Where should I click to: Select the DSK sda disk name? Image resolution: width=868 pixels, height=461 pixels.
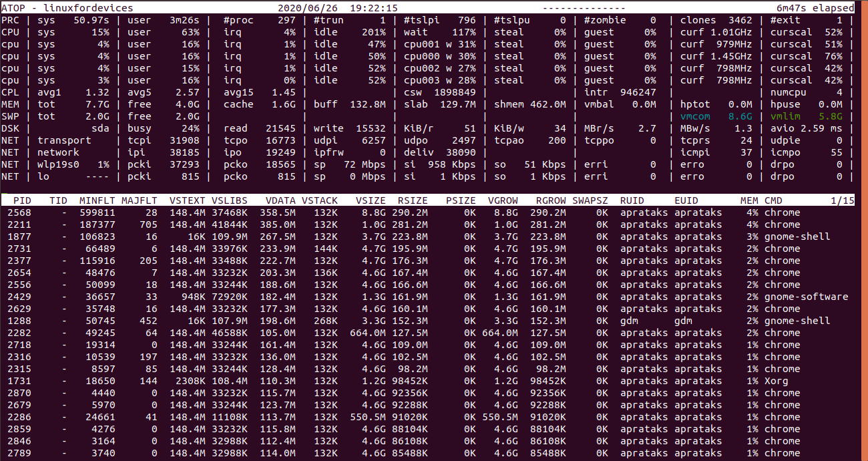click(x=100, y=128)
